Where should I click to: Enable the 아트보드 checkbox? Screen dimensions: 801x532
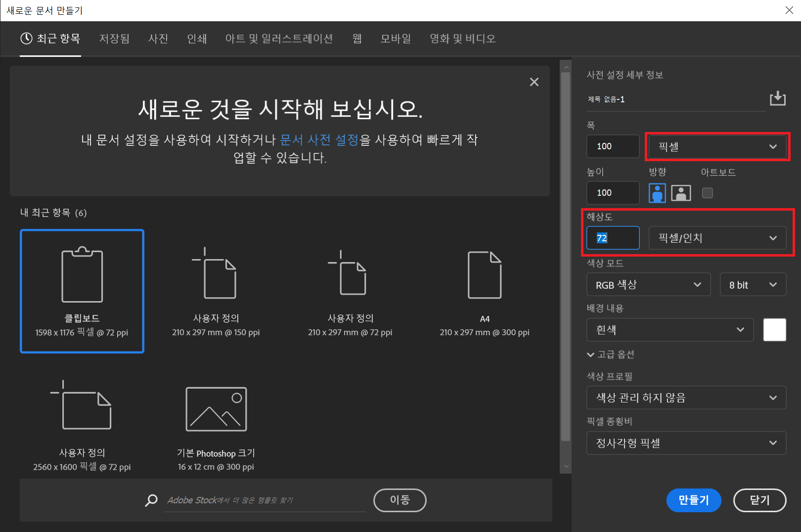point(708,193)
